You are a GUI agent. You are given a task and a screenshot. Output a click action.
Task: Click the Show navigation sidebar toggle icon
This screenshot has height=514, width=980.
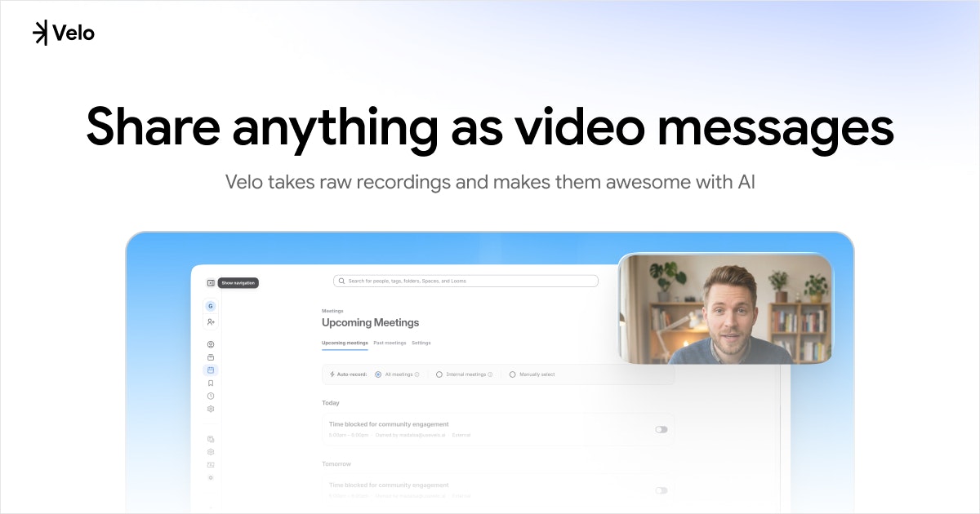coord(211,283)
